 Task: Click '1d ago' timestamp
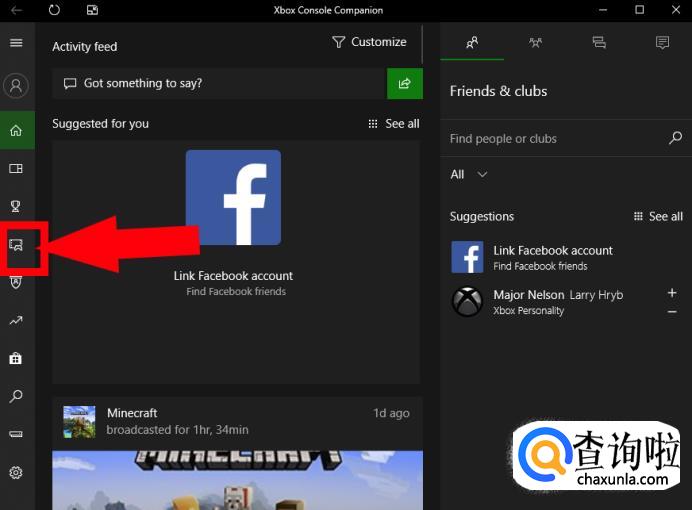coord(391,413)
